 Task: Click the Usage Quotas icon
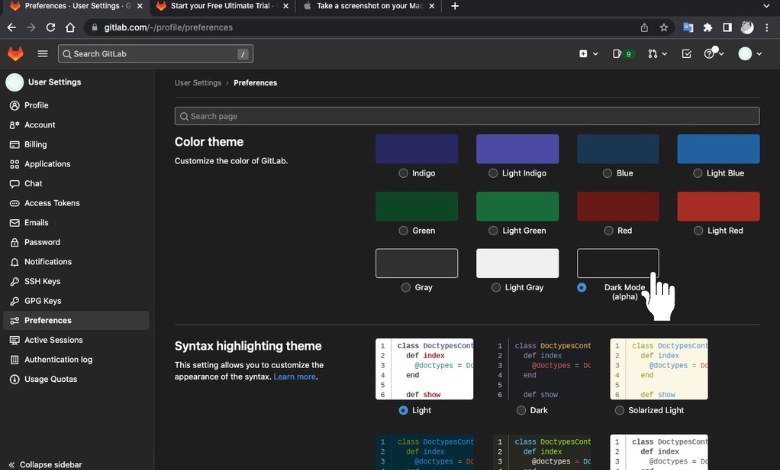coord(14,379)
